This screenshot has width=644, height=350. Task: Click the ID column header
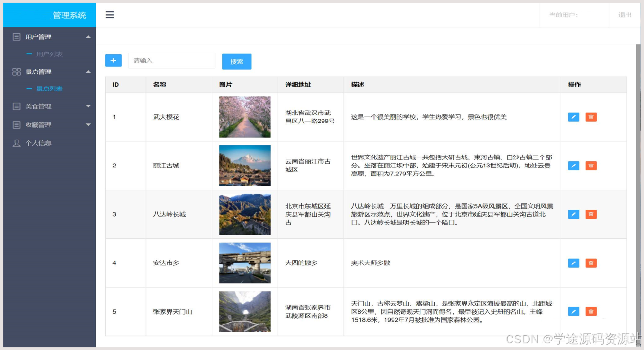[116, 85]
